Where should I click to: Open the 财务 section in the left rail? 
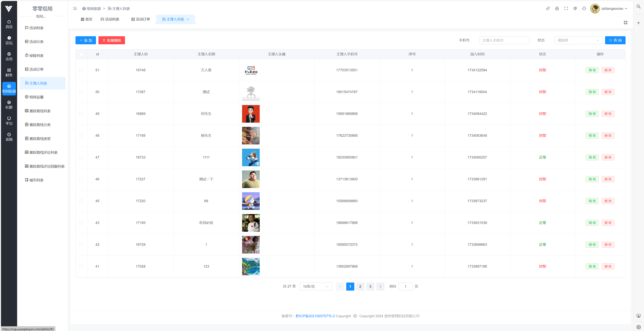tap(9, 72)
